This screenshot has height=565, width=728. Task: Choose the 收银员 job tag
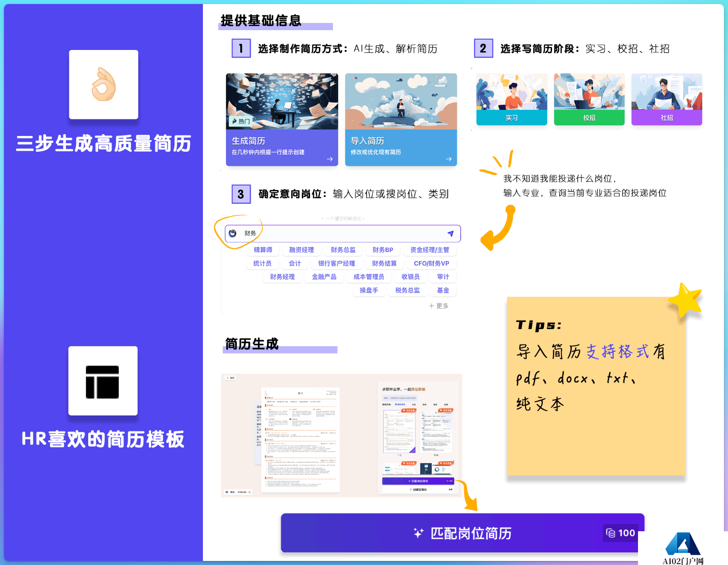click(410, 277)
